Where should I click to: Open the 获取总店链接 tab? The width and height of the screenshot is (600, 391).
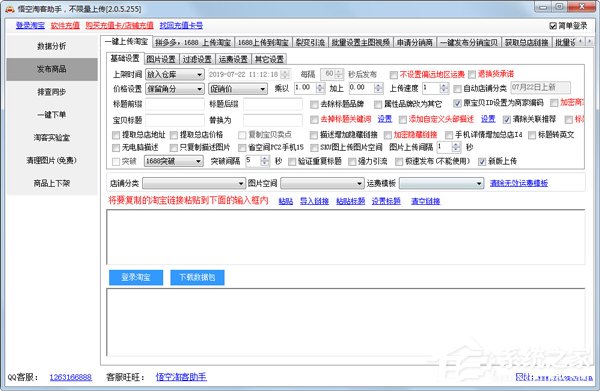527,42
